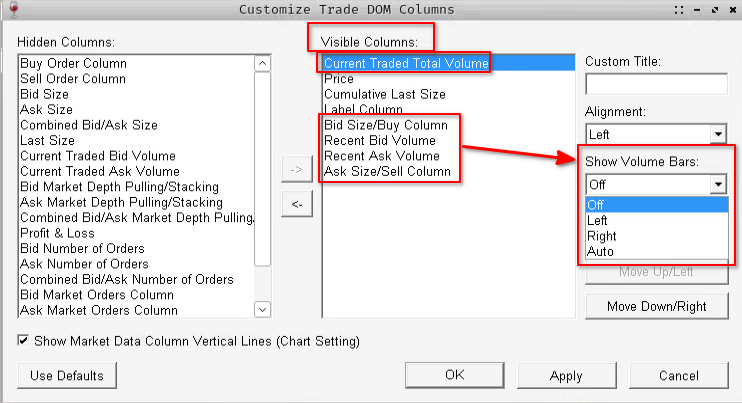
Task: Collapse the Show Volume Bars dropdown arrow
Action: pyautogui.click(x=718, y=184)
